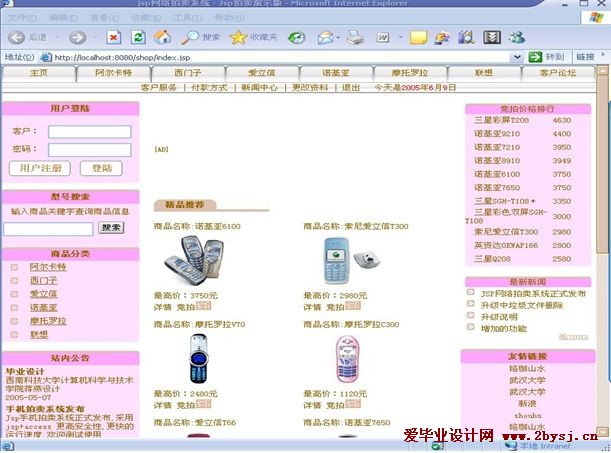
Task: Open 更改资料 link
Action: 310,88
